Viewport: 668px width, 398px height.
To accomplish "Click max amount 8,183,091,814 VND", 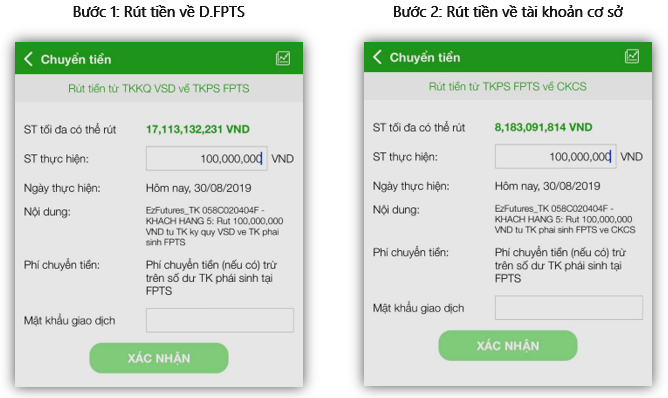I will 543,127.
